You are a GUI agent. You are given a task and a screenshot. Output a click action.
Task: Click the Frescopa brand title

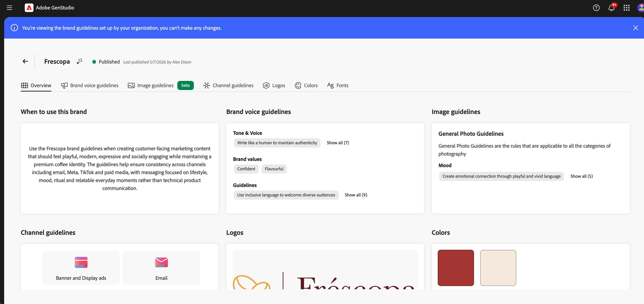(x=57, y=61)
